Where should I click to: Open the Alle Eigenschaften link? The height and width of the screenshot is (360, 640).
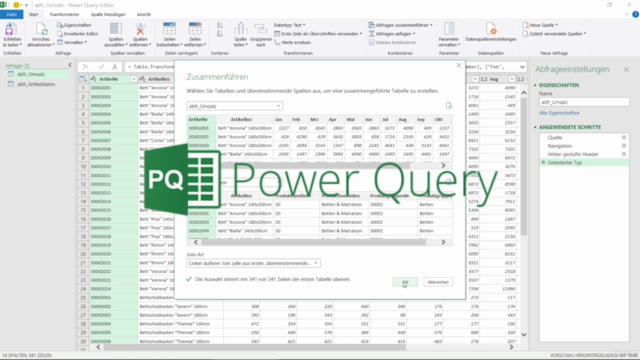click(559, 113)
